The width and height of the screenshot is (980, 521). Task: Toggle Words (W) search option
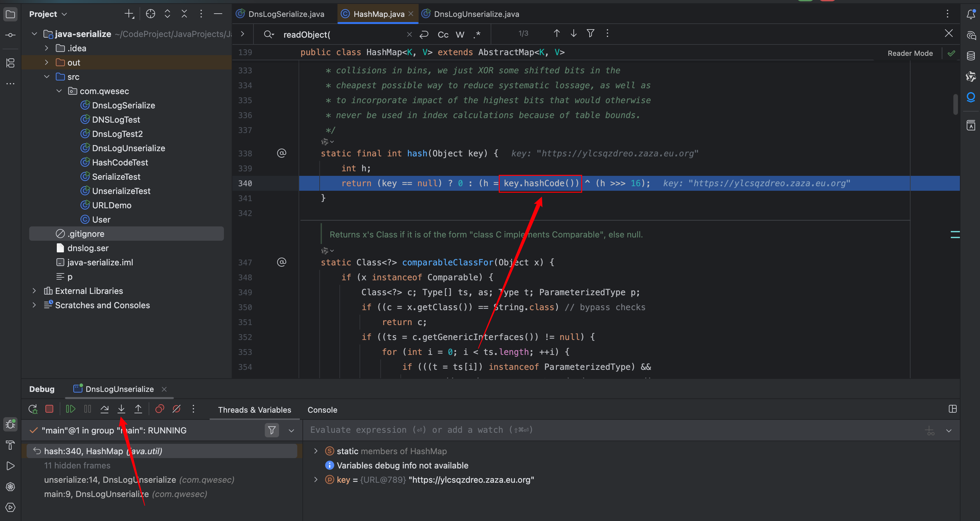(459, 35)
